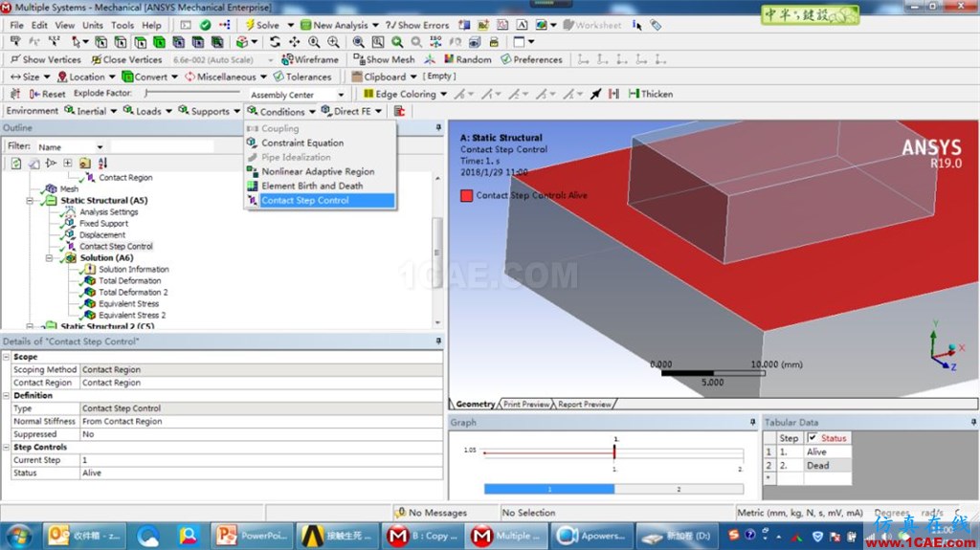This screenshot has height=550, width=980.
Task: Switch to Print Preview tab
Action: (526, 405)
